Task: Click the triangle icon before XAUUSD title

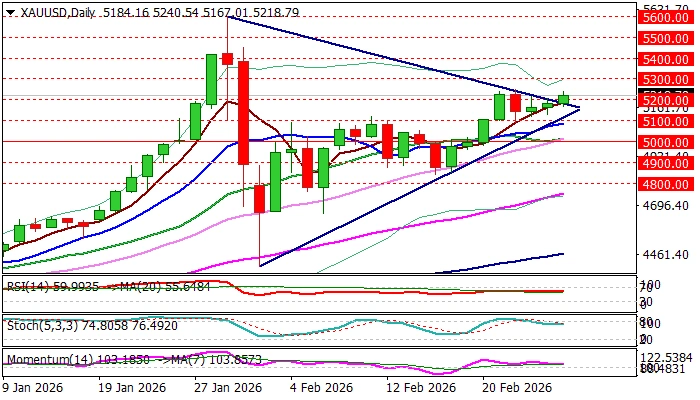Action: [7, 10]
